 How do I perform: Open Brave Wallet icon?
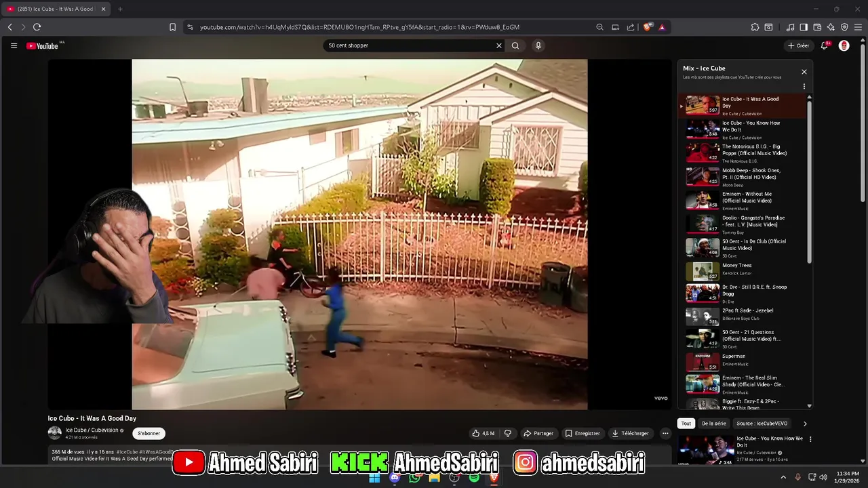tap(817, 27)
